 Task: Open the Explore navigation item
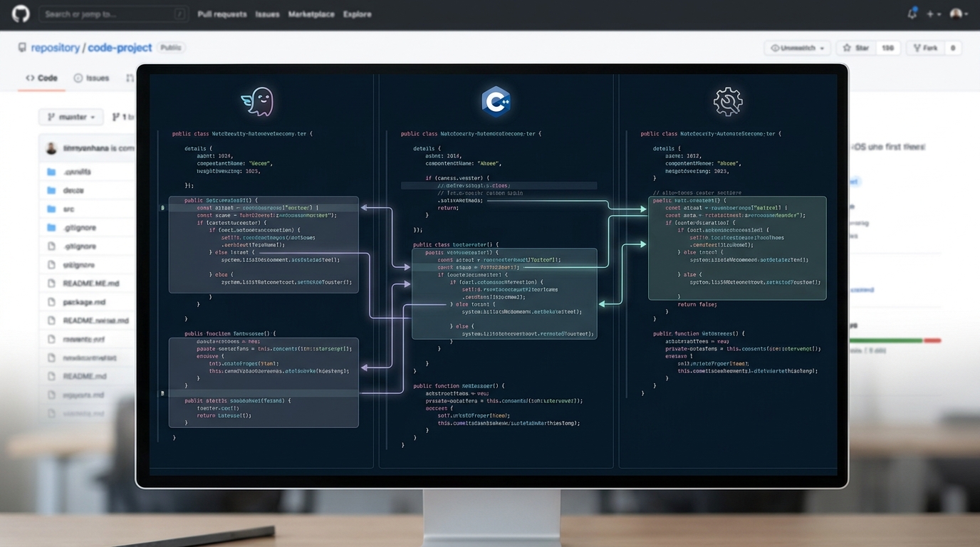click(x=357, y=14)
